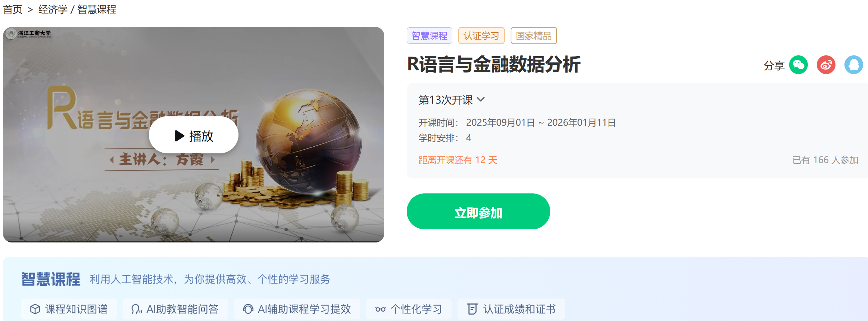Screen dimensions: 868x321
Task: Click the headset icon for AI助教智能问答
Action: coord(136,309)
